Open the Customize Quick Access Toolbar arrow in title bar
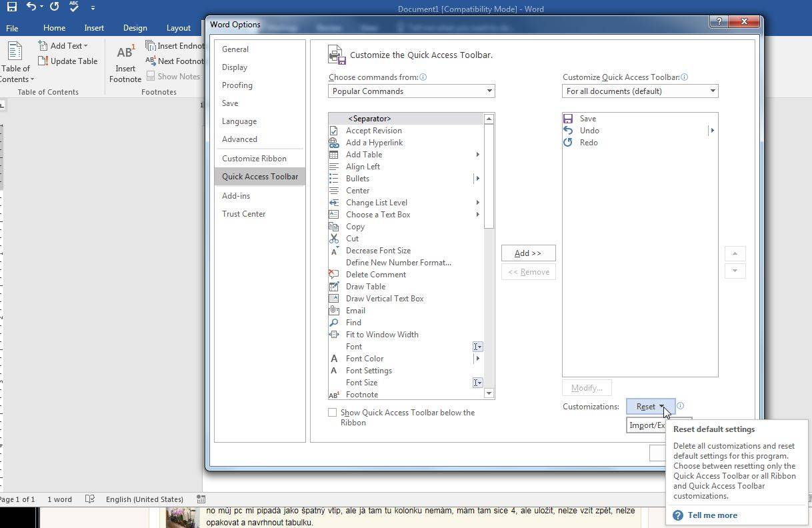The height and width of the screenshot is (528, 812). [93, 7]
